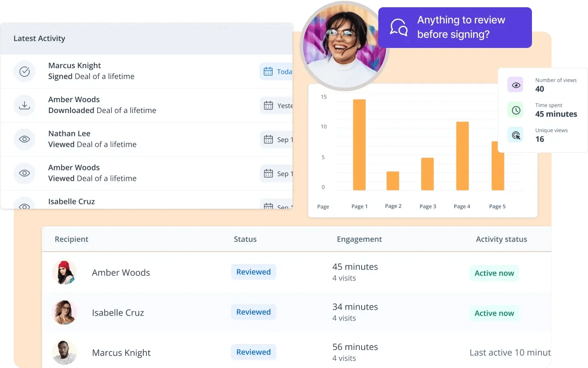Click the eye icon on Amber Woods viewed row
Image resolution: width=588 pixels, height=368 pixels.
point(24,173)
